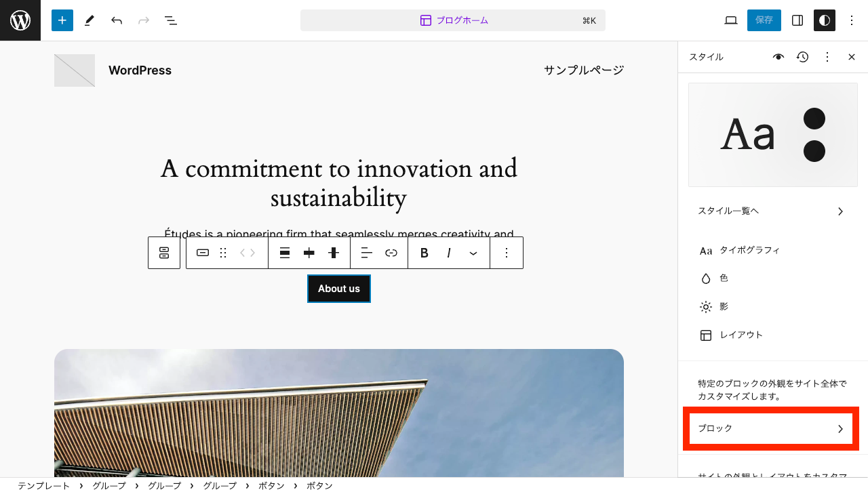Undo the last change
868x494 pixels.
[117, 20]
